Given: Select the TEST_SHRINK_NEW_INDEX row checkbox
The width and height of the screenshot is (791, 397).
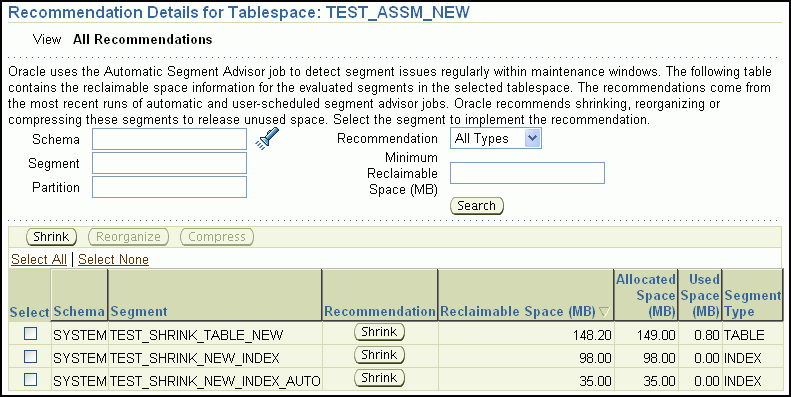Looking at the screenshot, I should point(31,356).
